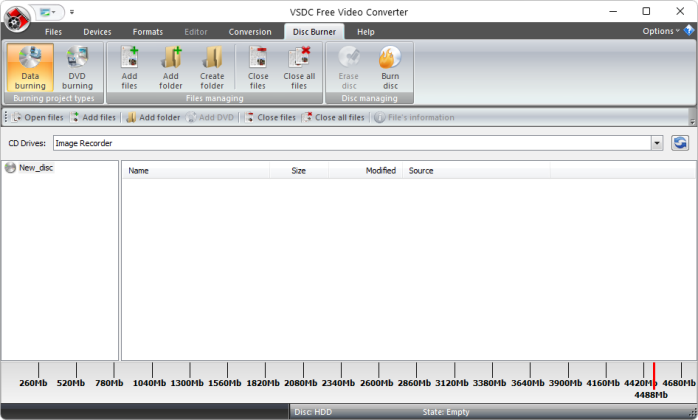Click Add folder in the secondary toolbar

(x=154, y=118)
